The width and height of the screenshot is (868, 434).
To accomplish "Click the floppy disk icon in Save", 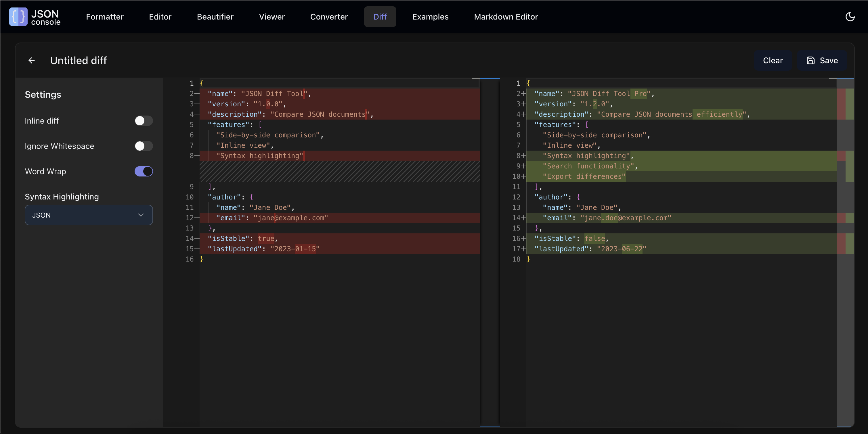I will [810, 60].
